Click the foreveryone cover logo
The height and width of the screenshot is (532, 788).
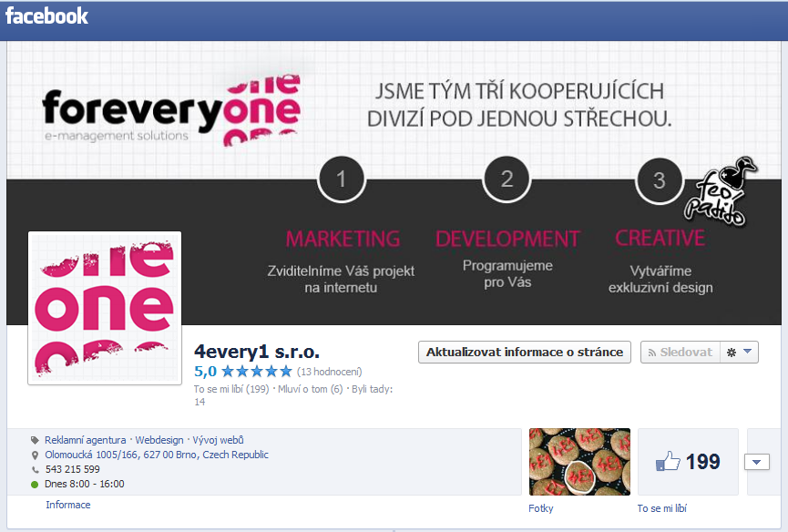point(171,110)
